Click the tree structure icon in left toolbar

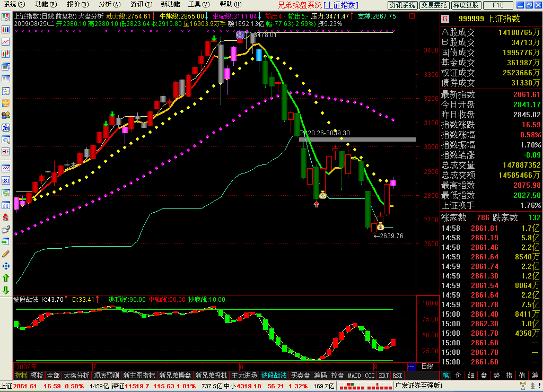click(5, 91)
